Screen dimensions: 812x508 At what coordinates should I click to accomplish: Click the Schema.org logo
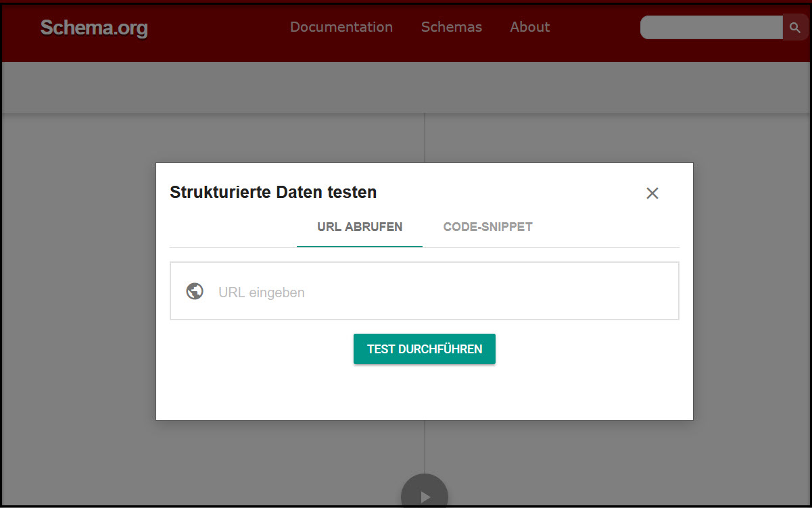94,28
